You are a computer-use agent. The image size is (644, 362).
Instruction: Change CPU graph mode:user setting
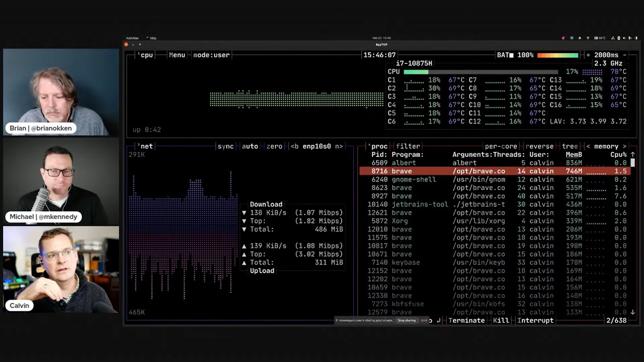[211, 55]
